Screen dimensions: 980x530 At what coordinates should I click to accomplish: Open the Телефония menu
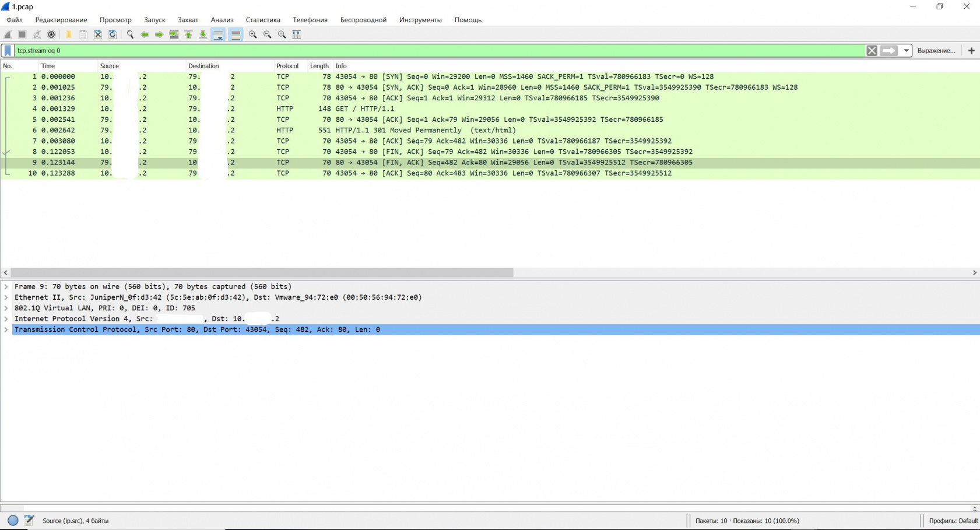(310, 19)
